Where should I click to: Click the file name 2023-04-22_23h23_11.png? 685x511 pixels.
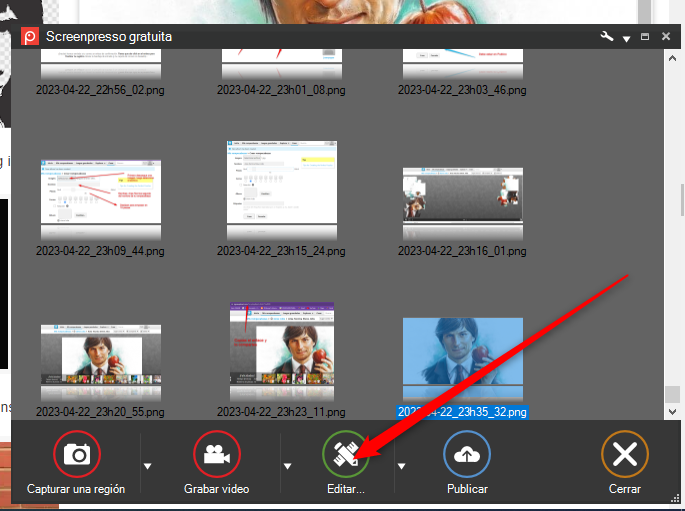click(x=281, y=412)
